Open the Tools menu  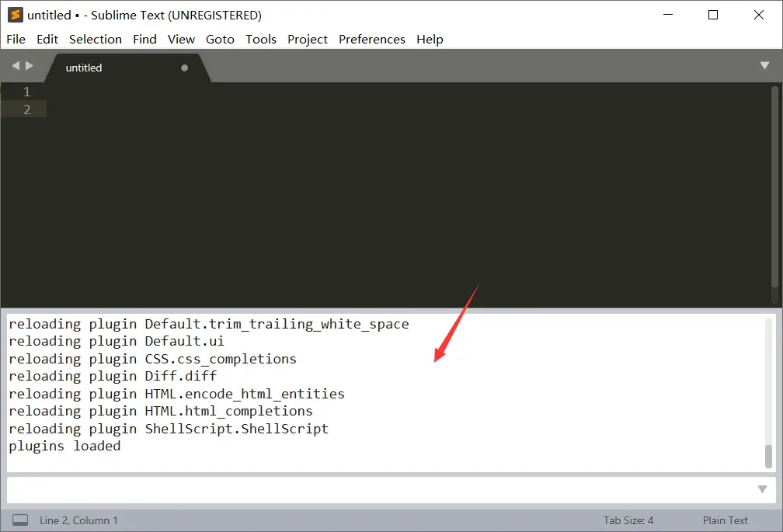261,39
